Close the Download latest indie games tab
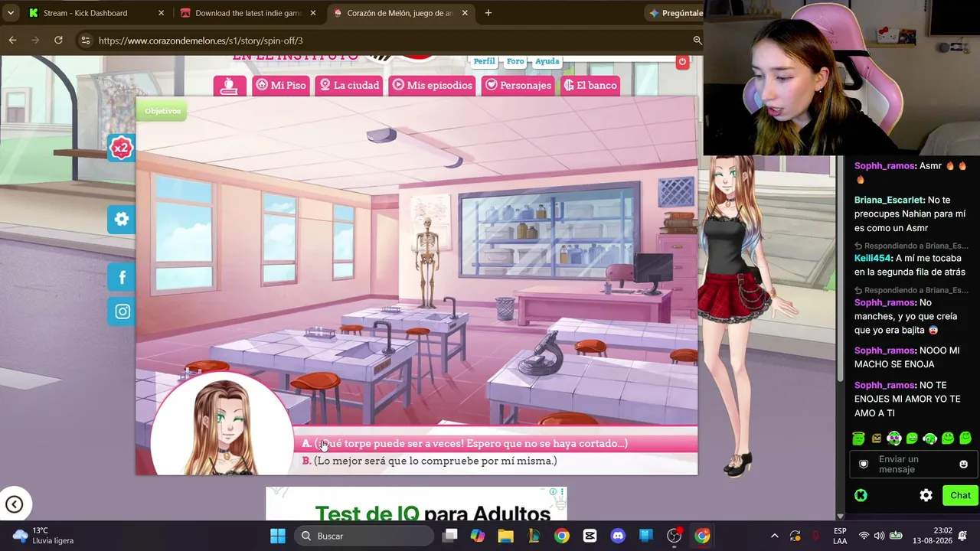Viewport: 980px width, 551px height. [312, 13]
